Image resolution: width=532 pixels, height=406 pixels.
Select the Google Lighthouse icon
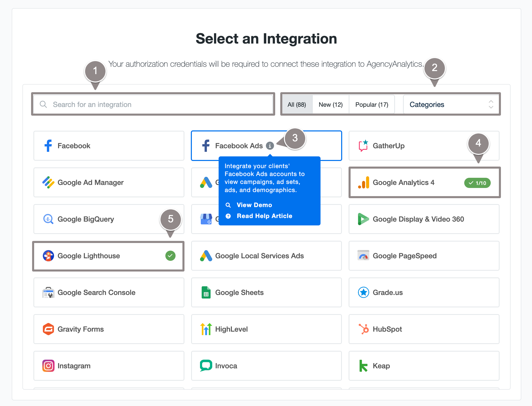coord(48,256)
